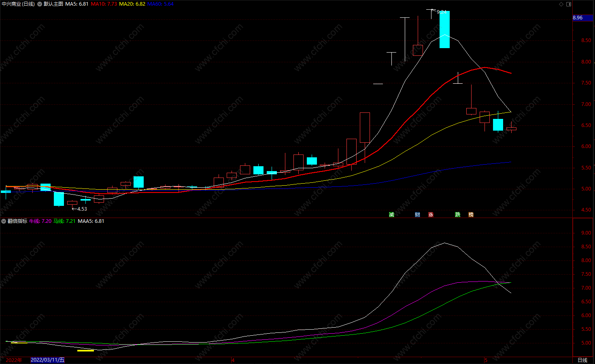Image resolution: width=595 pixels, height=364 pixels.
Task: Click the 2022/03/11/五 date label
Action: (x=48, y=360)
